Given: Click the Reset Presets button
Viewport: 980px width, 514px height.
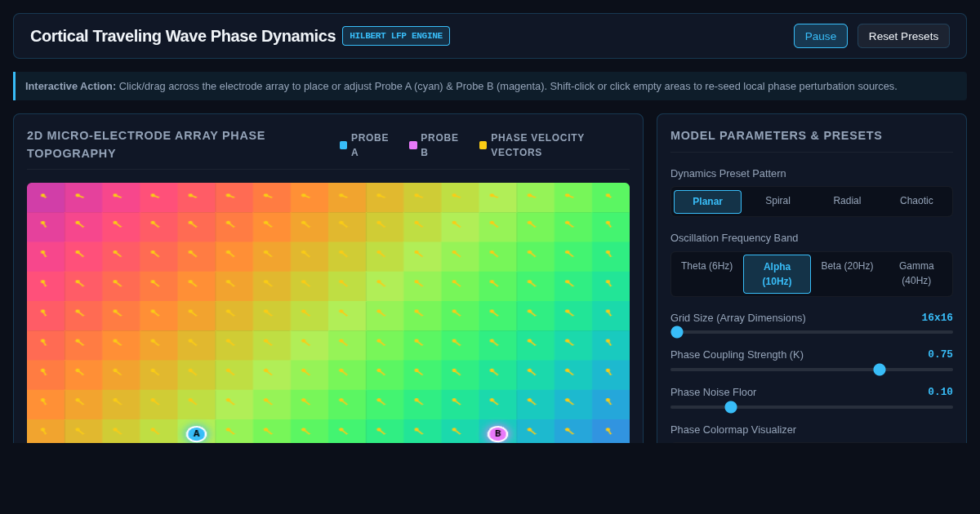Looking at the screenshot, I should pyautogui.click(x=903, y=36).
